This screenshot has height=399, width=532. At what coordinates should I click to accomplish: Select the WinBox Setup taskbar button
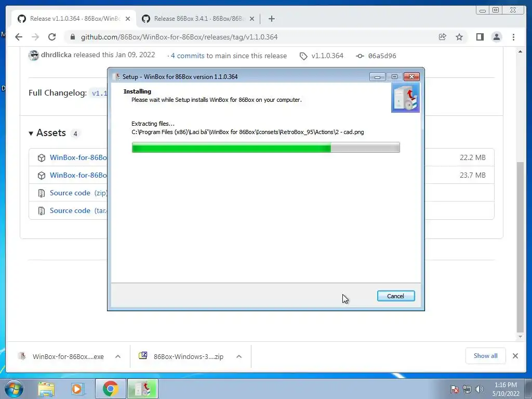point(142,389)
